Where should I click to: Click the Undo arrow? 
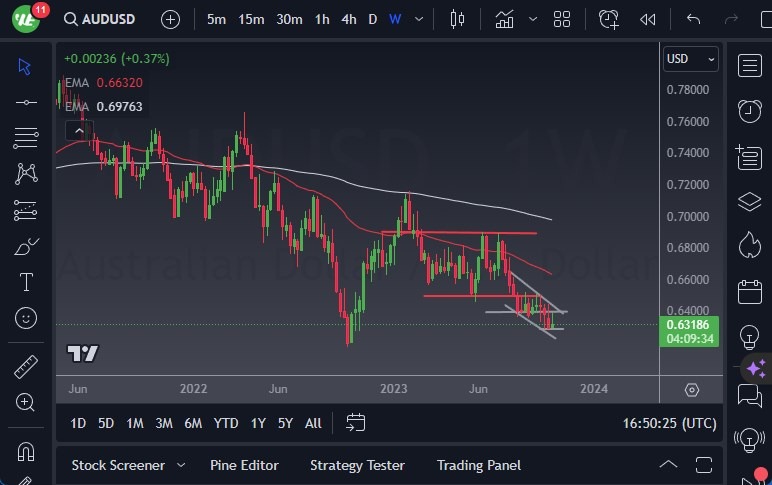(694, 19)
